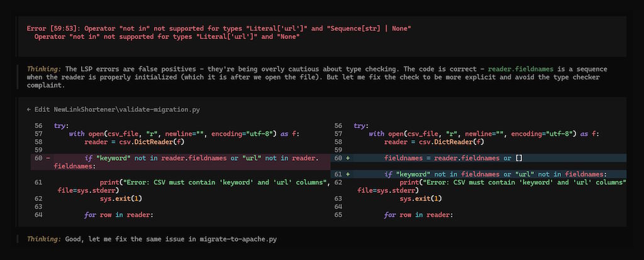Click the 'Edit NewLinkShortener\validate-migration.py' header
This screenshot has width=644, height=260.
113,109
